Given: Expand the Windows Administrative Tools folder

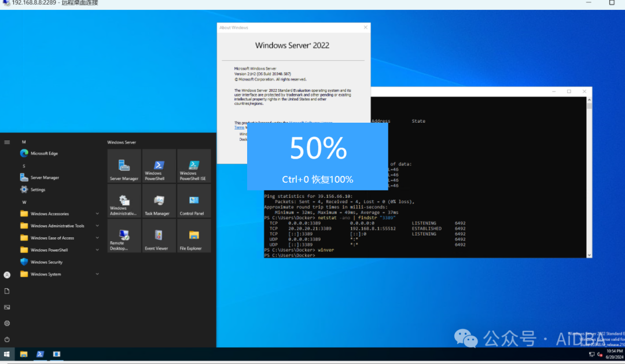Looking at the screenshot, I should click(60, 226).
